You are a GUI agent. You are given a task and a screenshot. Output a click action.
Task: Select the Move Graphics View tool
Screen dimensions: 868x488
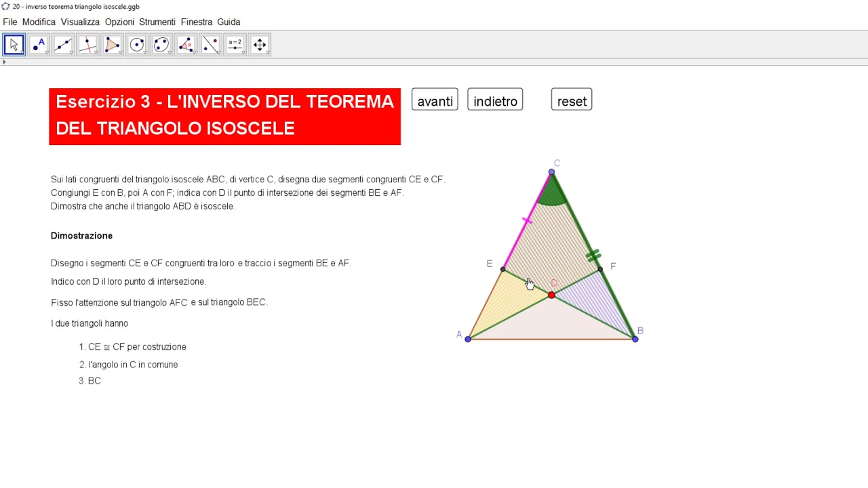coord(260,45)
